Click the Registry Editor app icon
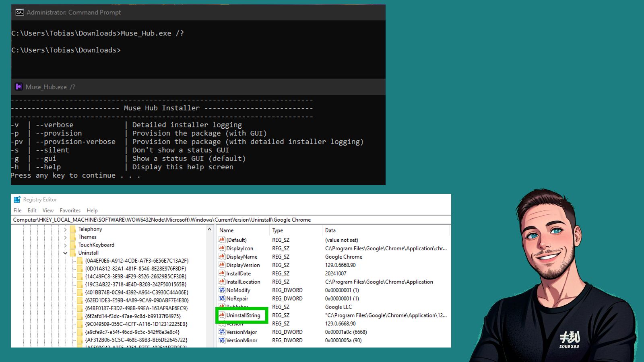 click(x=17, y=200)
